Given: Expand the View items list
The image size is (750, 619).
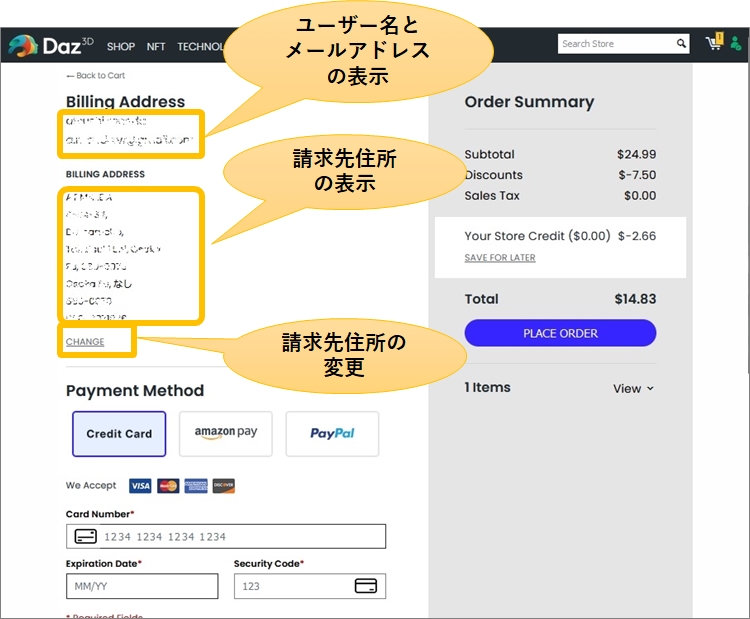Looking at the screenshot, I should (x=633, y=389).
